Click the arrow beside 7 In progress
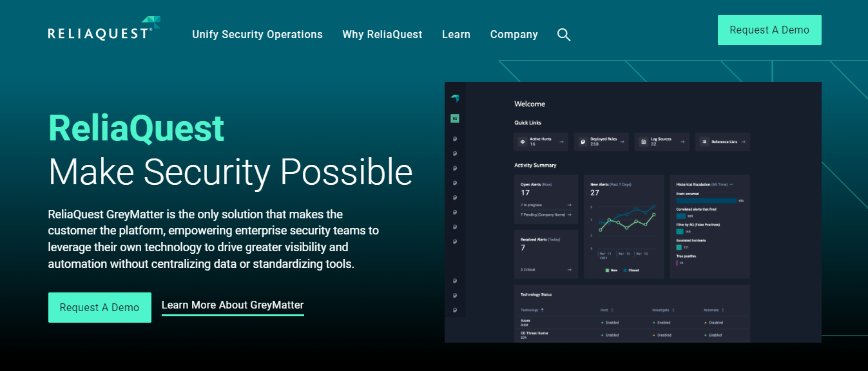The height and width of the screenshot is (371, 868). pos(569,205)
